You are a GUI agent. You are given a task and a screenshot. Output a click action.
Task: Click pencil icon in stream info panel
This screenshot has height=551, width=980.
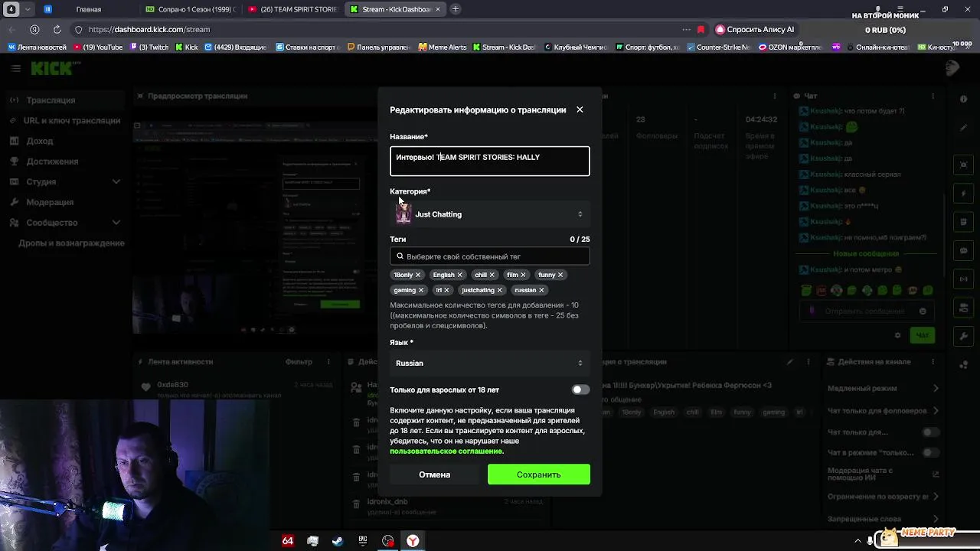tap(791, 361)
